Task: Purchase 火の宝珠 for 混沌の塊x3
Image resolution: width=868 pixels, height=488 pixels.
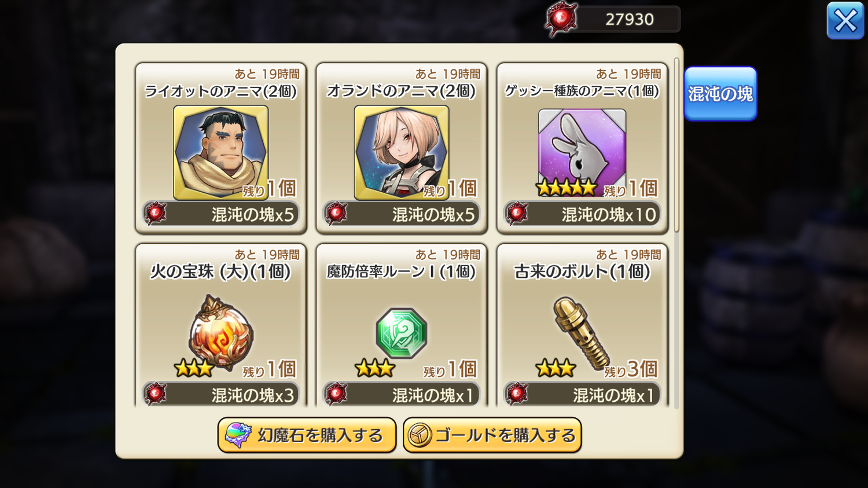Action: pos(220,395)
